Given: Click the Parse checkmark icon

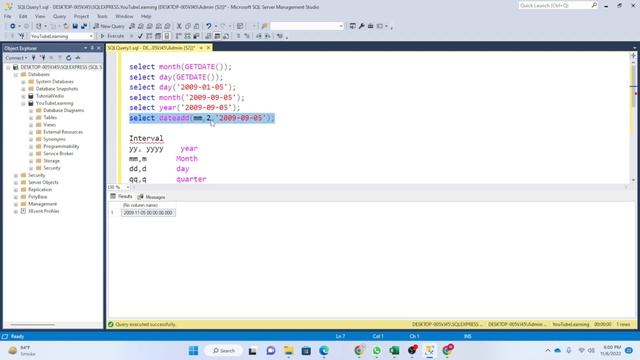Looking at the screenshot, I should coord(140,36).
